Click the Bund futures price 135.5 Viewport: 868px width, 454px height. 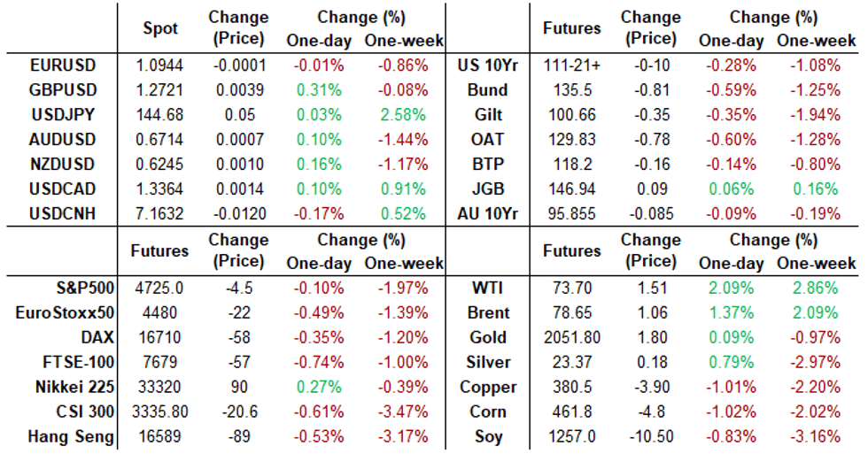point(571,89)
